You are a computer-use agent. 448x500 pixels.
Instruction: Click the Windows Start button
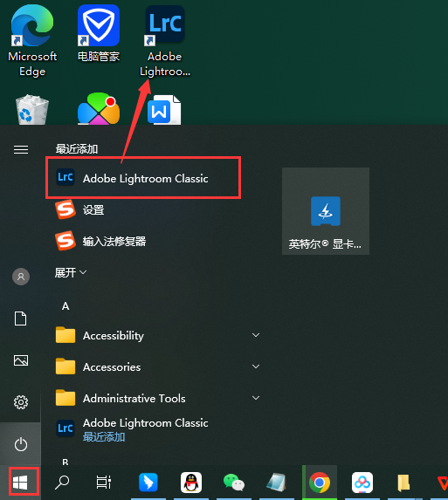coord(20,483)
